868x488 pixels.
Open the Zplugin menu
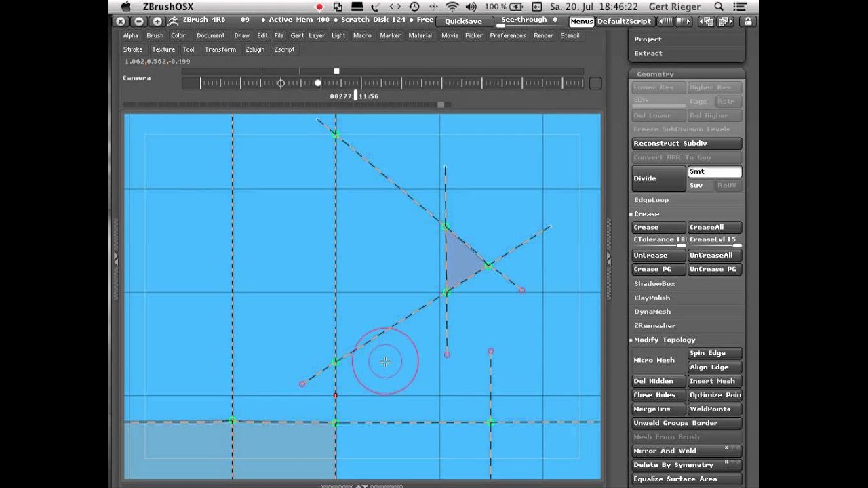255,49
